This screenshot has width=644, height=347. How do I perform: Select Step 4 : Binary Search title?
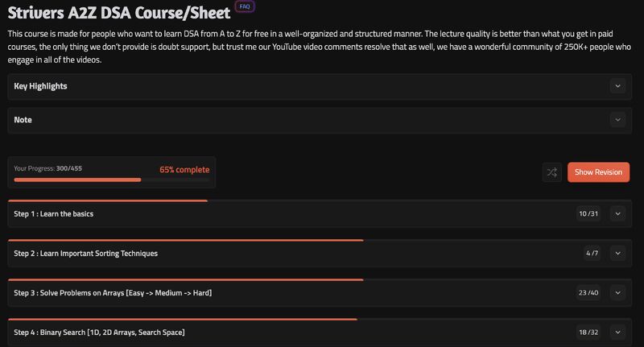tap(99, 333)
